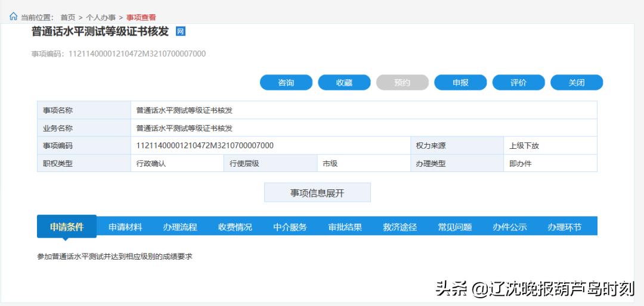Click the 事项名称 label cell
The image size is (644, 306).
pos(84,110)
